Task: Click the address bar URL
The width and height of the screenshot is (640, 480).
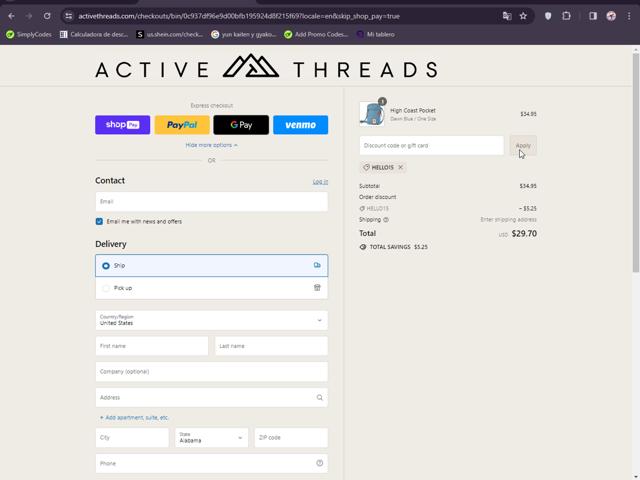Action: pos(239,16)
